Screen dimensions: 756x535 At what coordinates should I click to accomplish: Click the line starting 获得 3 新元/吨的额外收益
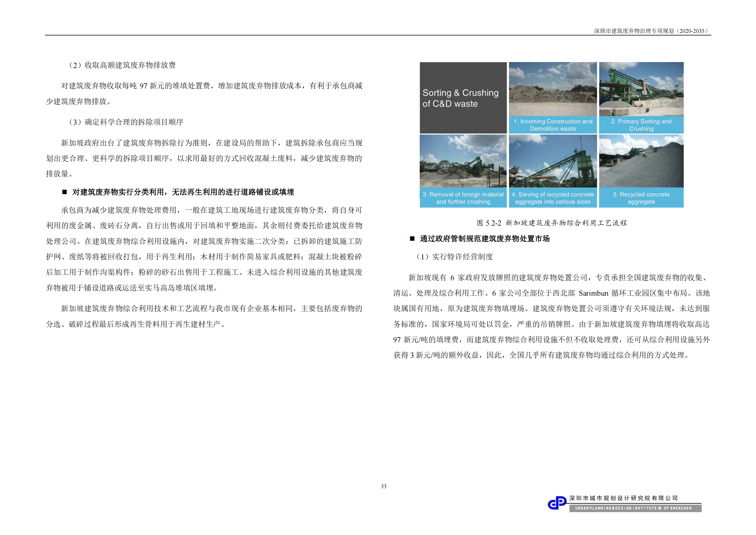tap(542, 355)
